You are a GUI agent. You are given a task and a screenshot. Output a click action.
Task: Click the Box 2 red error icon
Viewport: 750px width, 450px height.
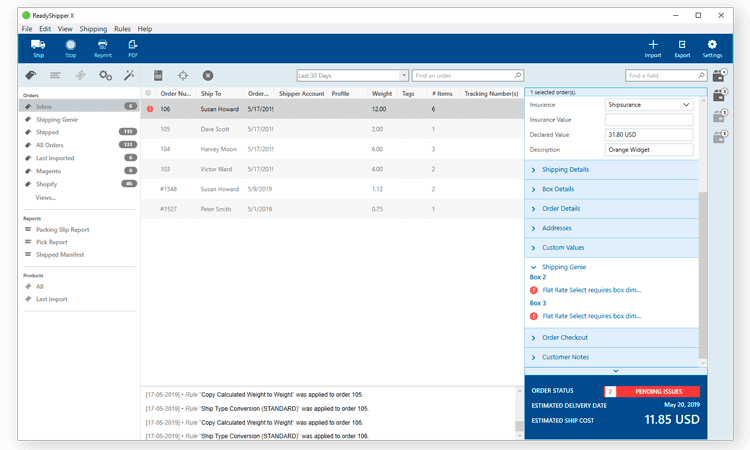click(534, 290)
